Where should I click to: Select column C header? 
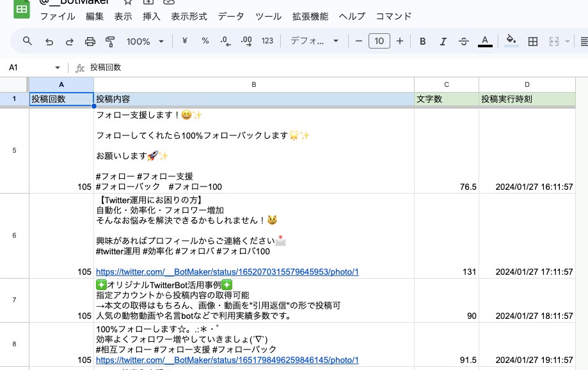coord(446,84)
